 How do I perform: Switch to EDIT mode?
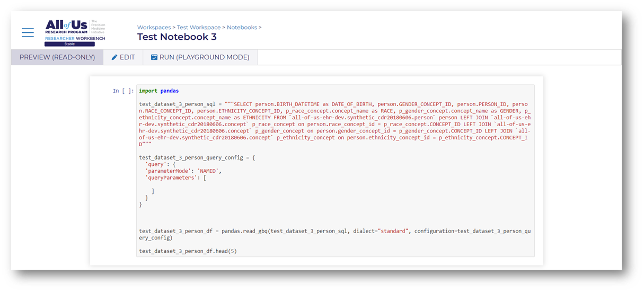tap(123, 57)
